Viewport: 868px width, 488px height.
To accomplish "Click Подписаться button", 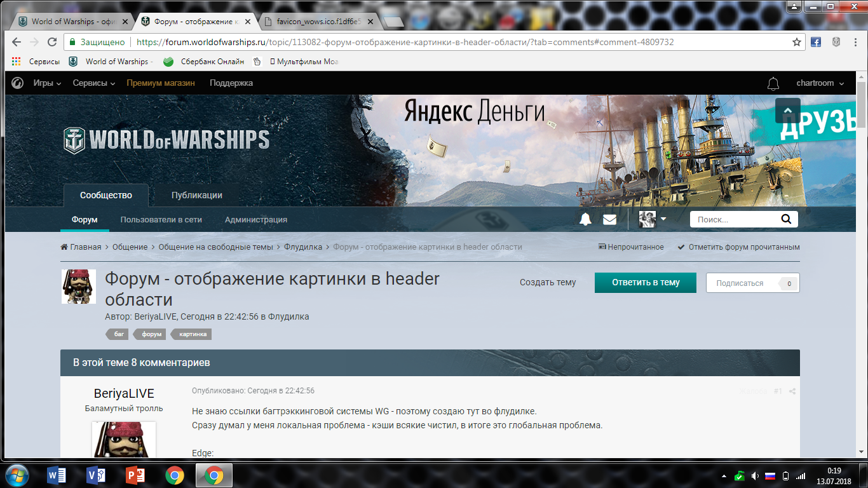I will tap(753, 283).
